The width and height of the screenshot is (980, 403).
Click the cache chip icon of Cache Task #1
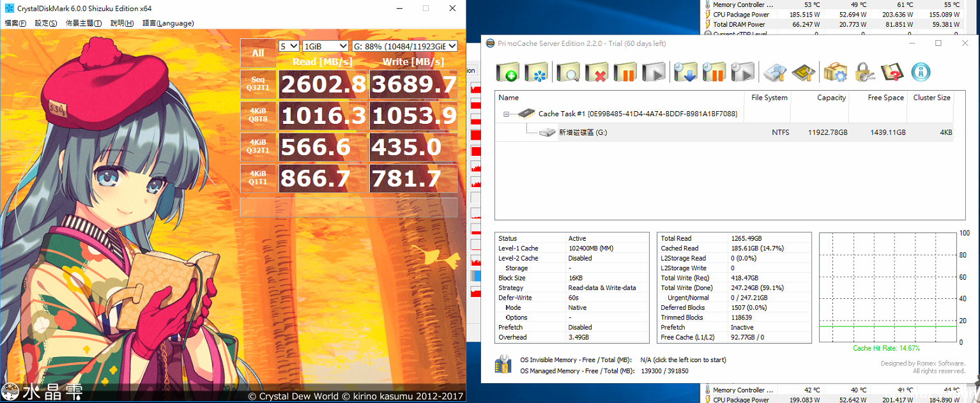(525, 114)
